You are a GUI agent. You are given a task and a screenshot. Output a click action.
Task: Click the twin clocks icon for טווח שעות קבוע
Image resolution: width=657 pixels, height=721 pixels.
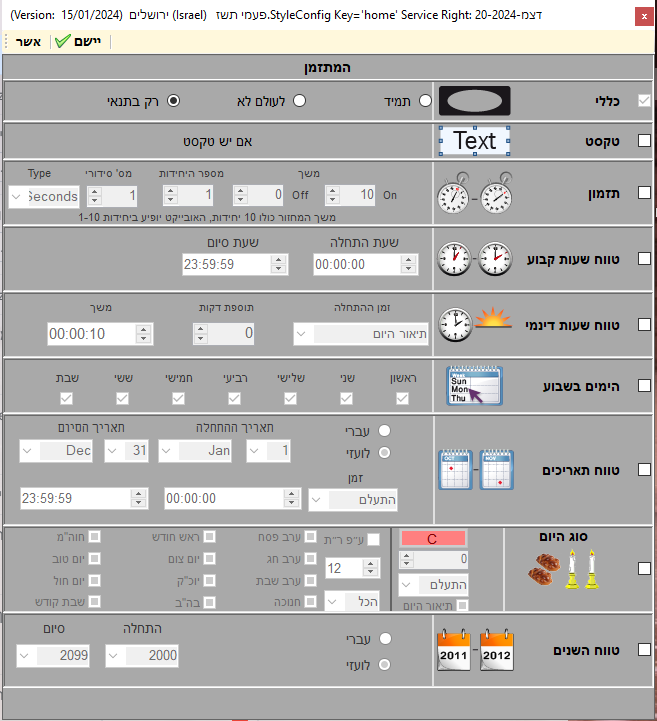[475, 260]
